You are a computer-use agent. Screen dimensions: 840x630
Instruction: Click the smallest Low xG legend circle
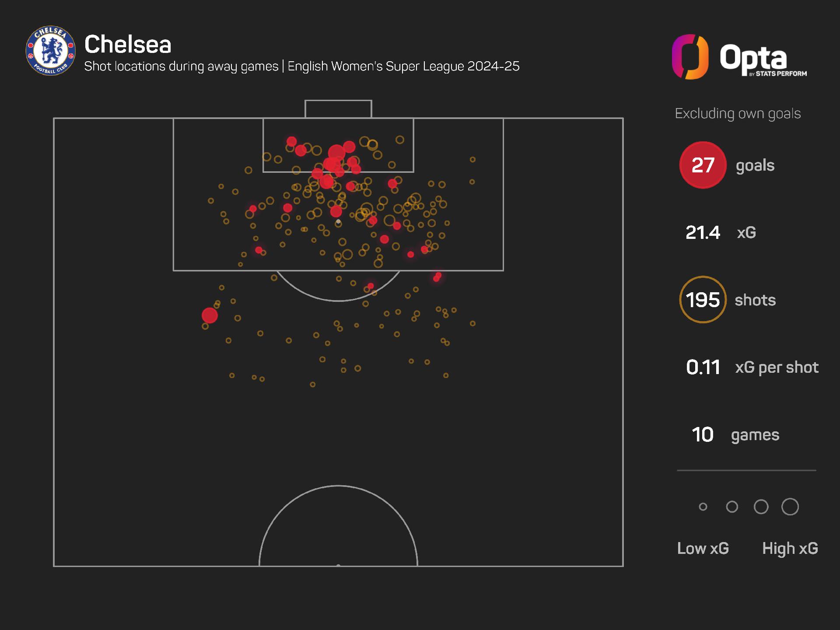(703, 507)
